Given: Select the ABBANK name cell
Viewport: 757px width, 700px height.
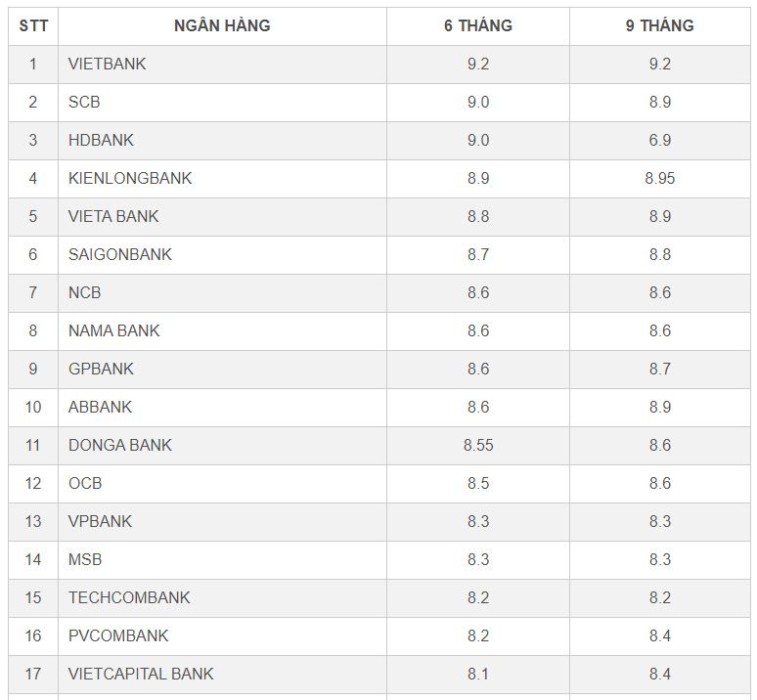Looking at the screenshot, I should [x=100, y=408].
